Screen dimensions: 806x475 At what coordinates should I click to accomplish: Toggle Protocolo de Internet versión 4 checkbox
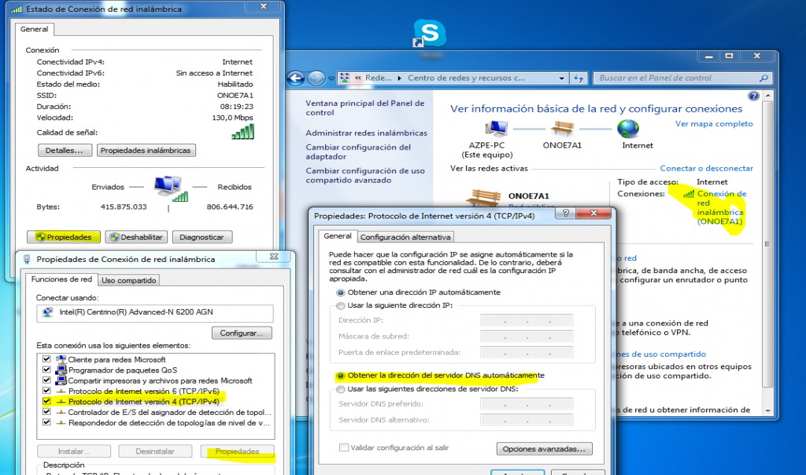tap(47, 401)
